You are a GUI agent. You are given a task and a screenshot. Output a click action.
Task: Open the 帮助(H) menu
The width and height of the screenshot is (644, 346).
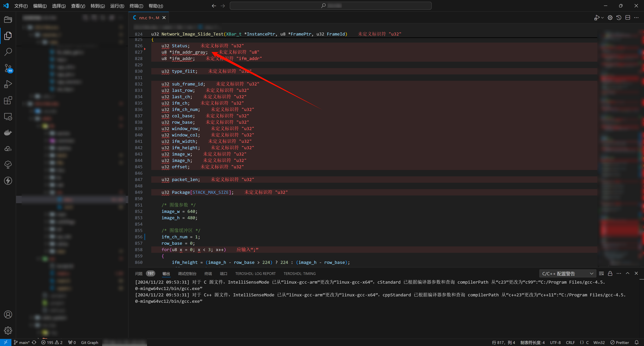pyautogui.click(x=156, y=6)
